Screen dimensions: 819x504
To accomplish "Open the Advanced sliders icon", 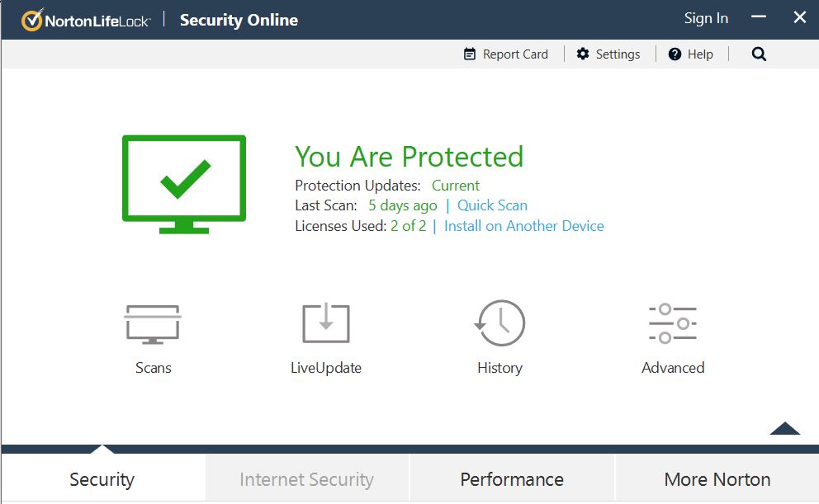I will [x=673, y=323].
